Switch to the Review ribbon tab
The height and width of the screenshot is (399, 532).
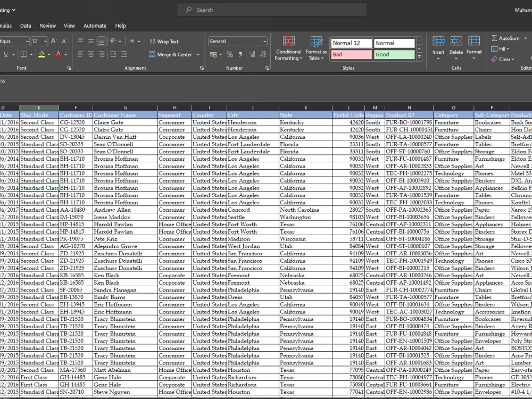click(x=48, y=26)
